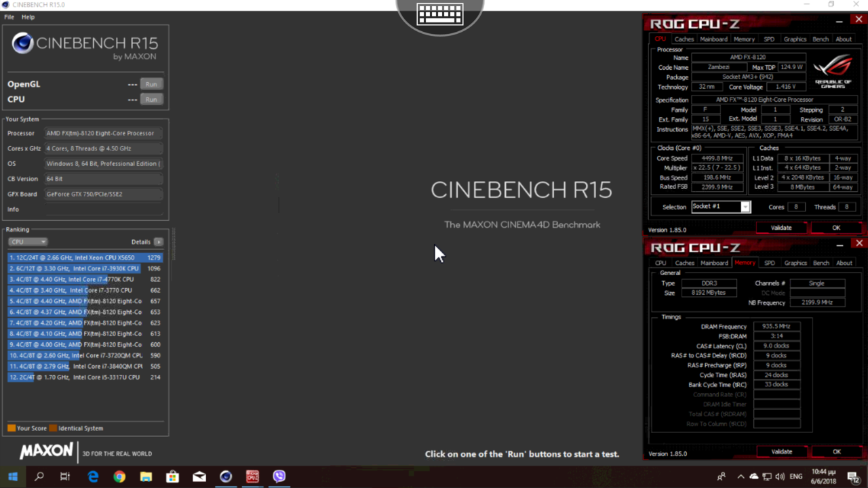Screen dimensions: 868x488
Task: Click Validate in upper CPU-Z window
Action: pos(781,228)
